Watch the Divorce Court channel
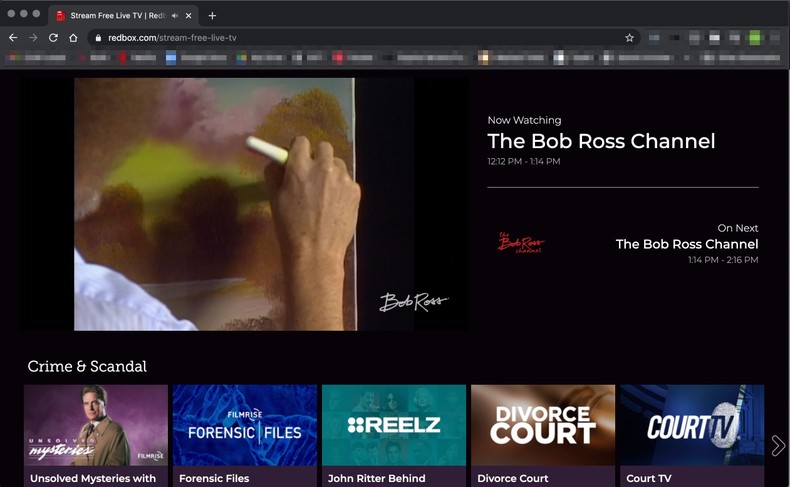Image resolution: width=790 pixels, height=487 pixels. [x=543, y=425]
